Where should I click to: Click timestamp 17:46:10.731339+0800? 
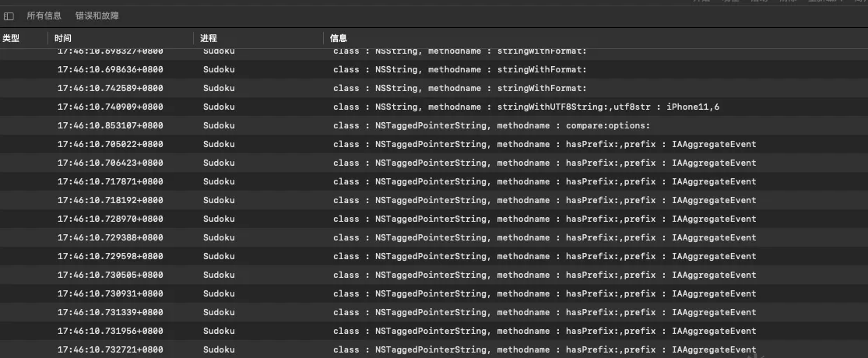[x=111, y=312]
